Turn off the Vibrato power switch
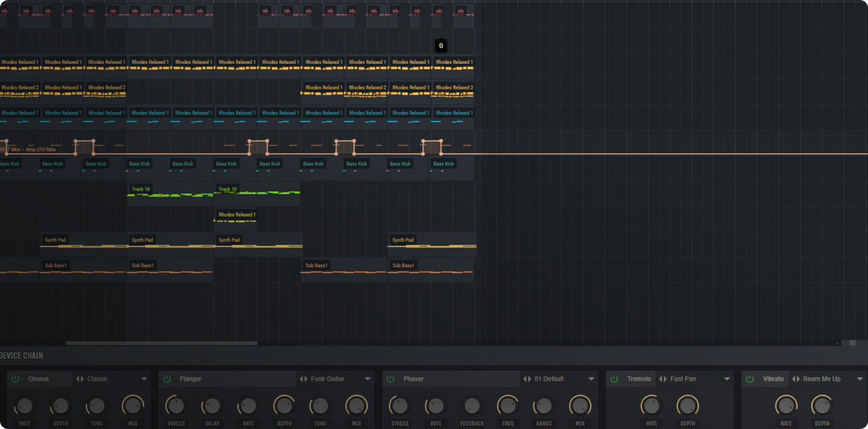This screenshot has height=429, width=868. coord(750,379)
